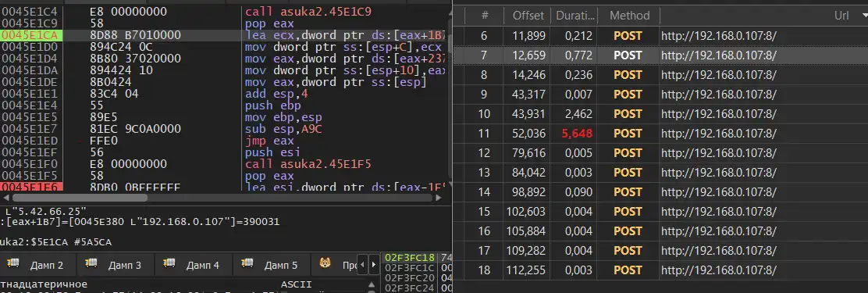Image resolution: width=868 pixels, height=293 pixels.
Task: Click duration 0,772 in request row 7
Action: click(579, 55)
